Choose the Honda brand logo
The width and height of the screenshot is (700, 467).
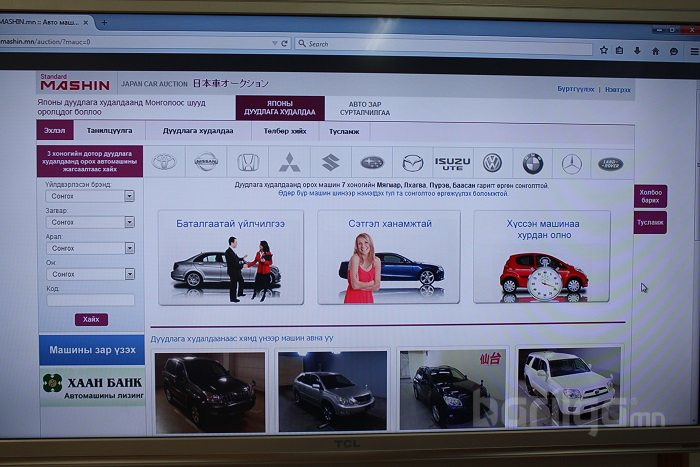tap(248, 162)
